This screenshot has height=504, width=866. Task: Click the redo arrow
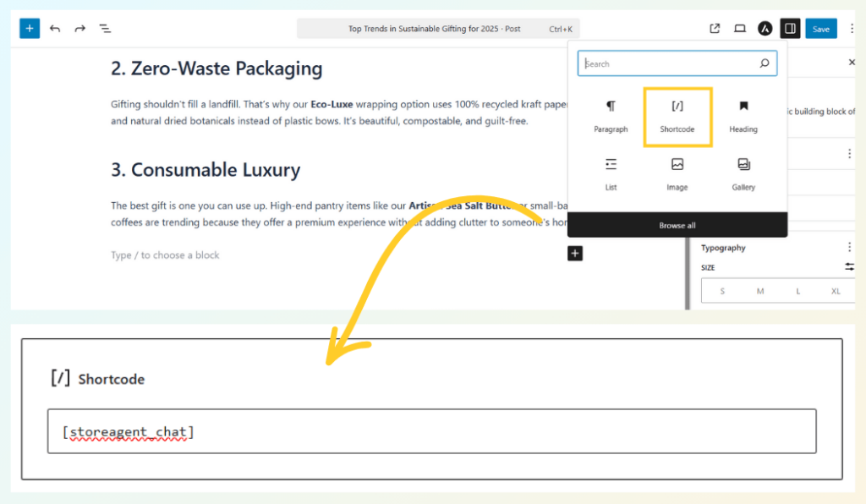[79, 28]
